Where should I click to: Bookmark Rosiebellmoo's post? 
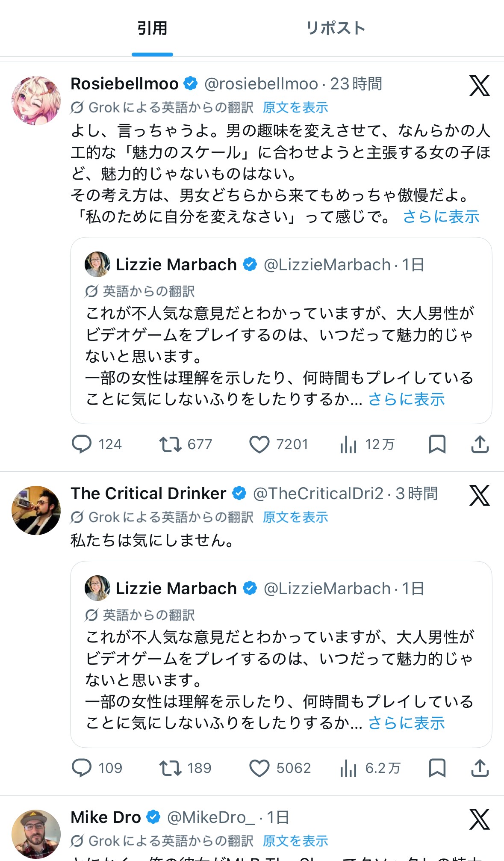437,444
